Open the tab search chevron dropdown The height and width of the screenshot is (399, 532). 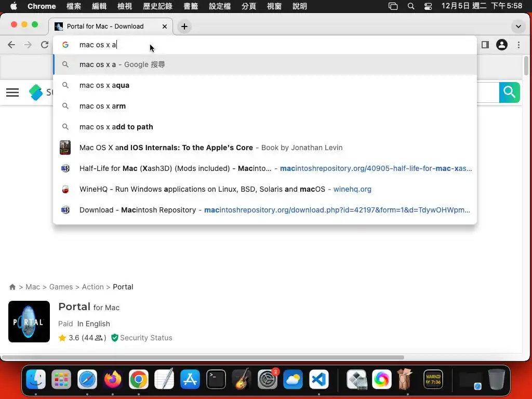[x=518, y=26]
